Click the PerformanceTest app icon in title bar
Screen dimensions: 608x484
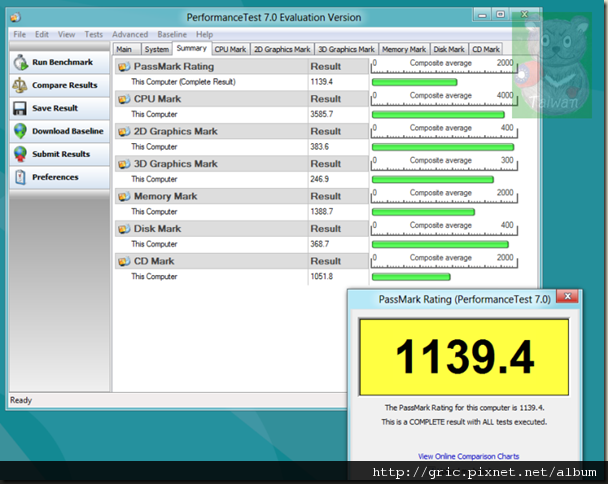pyautogui.click(x=16, y=17)
